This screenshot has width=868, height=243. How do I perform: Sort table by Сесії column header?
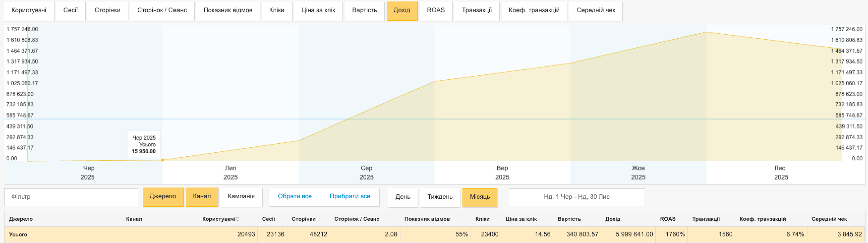coord(269,219)
